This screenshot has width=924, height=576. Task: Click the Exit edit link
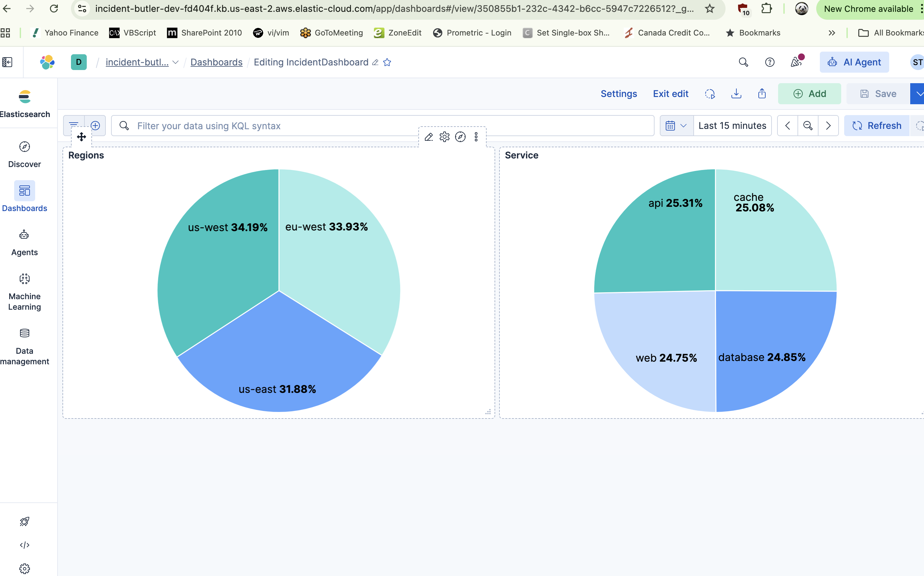[x=670, y=94]
